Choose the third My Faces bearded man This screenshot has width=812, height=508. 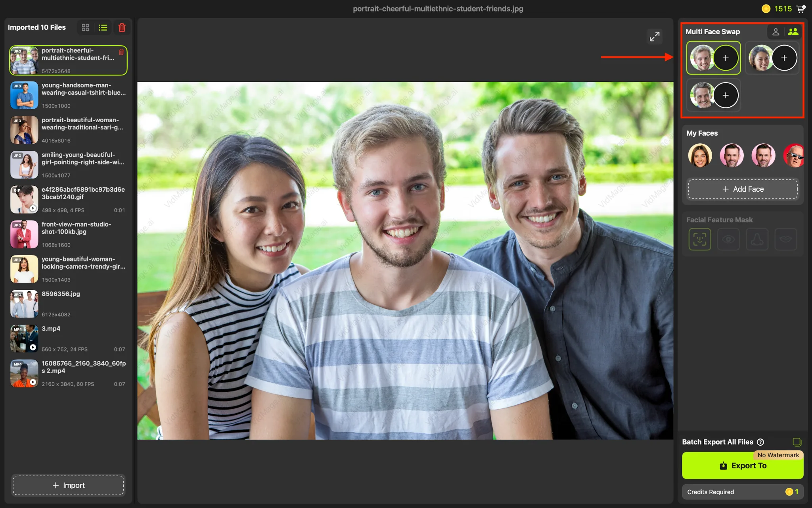[763, 155]
